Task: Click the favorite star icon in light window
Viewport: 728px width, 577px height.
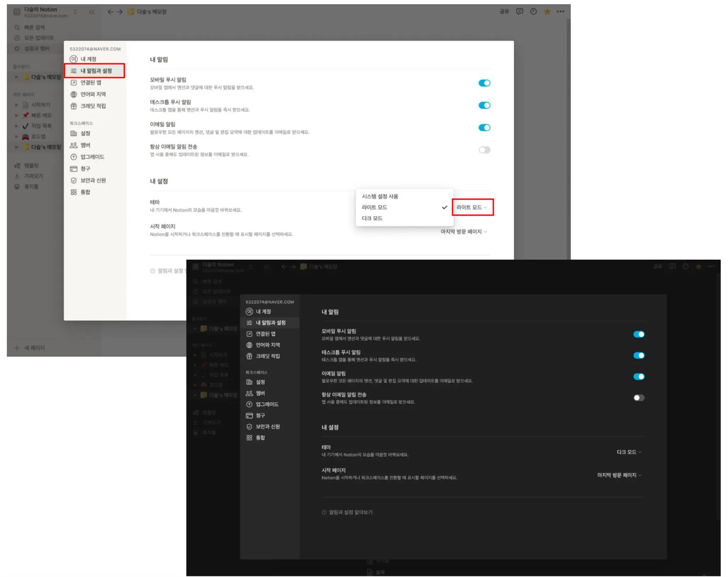Action: tap(547, 12)
